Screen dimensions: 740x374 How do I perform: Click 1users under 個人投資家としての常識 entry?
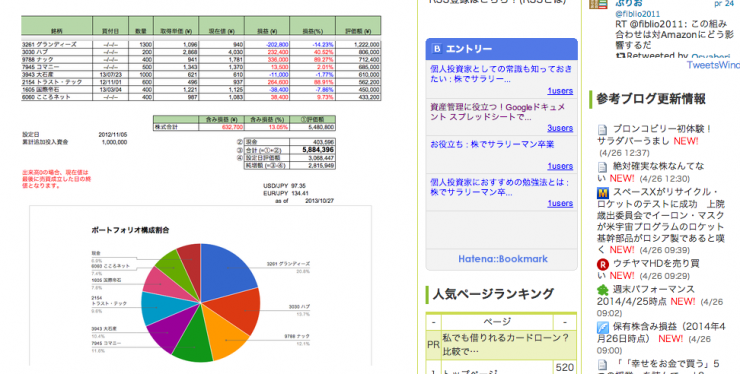(x=560, y=91)
